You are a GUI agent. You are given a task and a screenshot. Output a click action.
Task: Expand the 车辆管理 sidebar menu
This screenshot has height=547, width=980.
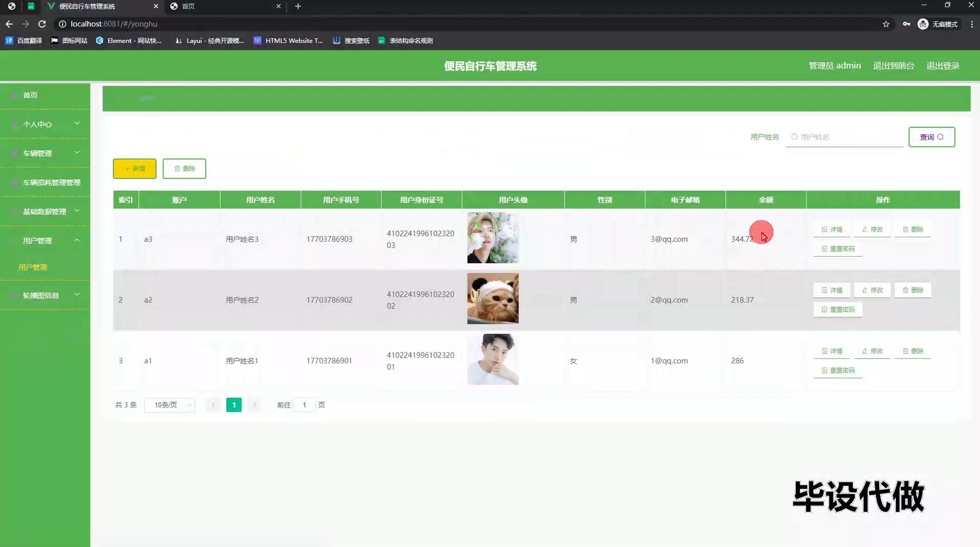click(45, 153)
